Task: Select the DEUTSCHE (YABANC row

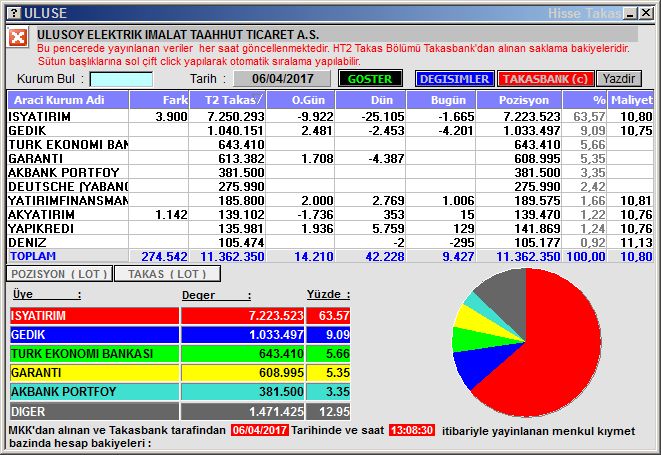Action: click(330, 186)
